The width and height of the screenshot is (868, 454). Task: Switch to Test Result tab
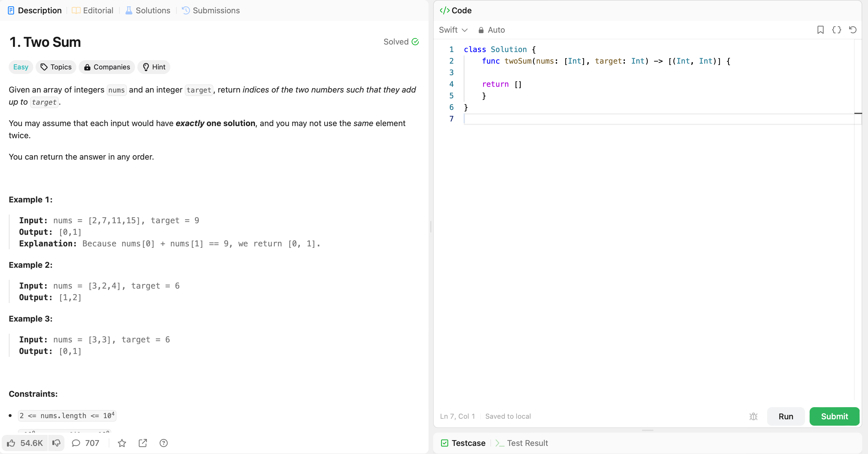pos(522,443)
